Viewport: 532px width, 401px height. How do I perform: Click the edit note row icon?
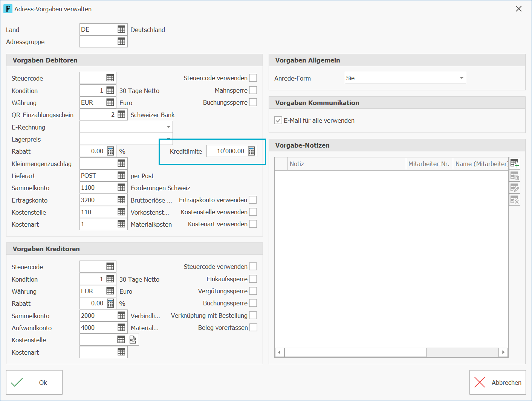pos(515,188)
